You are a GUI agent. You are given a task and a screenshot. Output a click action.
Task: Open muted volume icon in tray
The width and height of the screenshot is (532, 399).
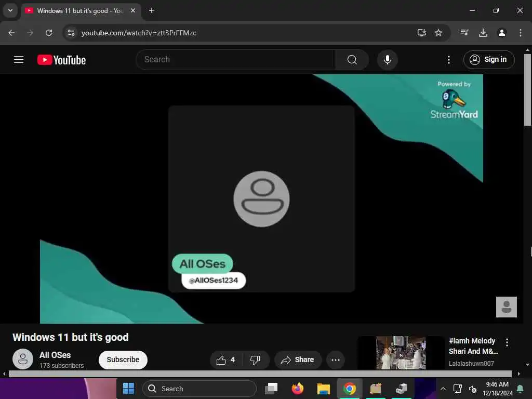473,389
